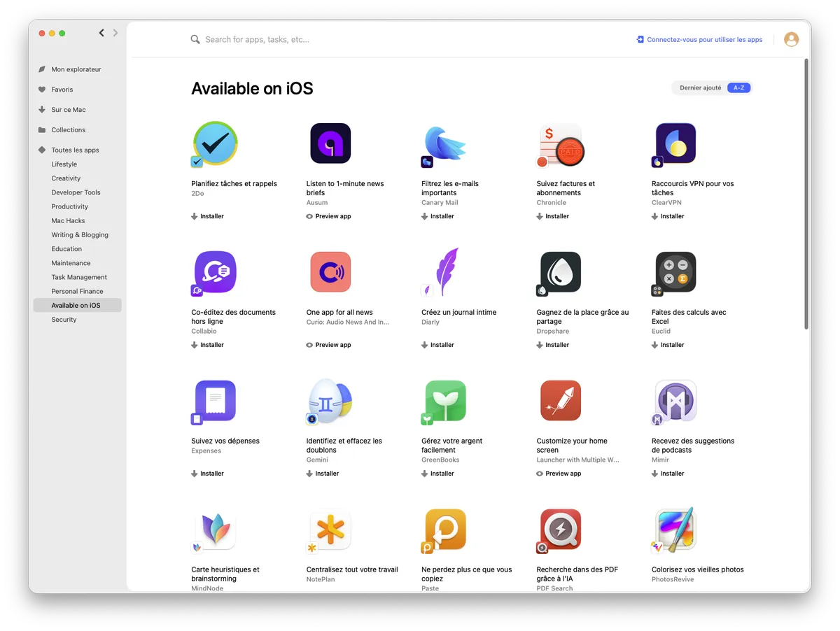The width and height of the screenshot is (840, 631).
Task: Open the user account avatar
Action: point(791,40)
